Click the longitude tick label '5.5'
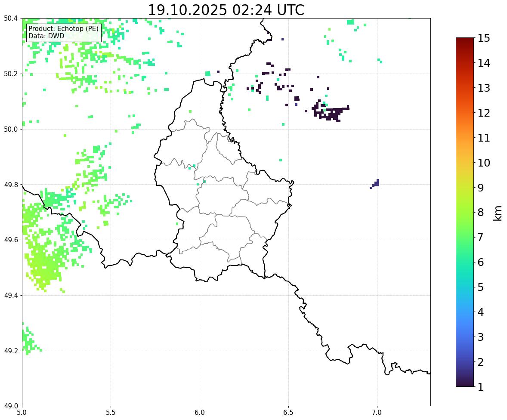Screen dimensions: 507x420 point(111,413)
